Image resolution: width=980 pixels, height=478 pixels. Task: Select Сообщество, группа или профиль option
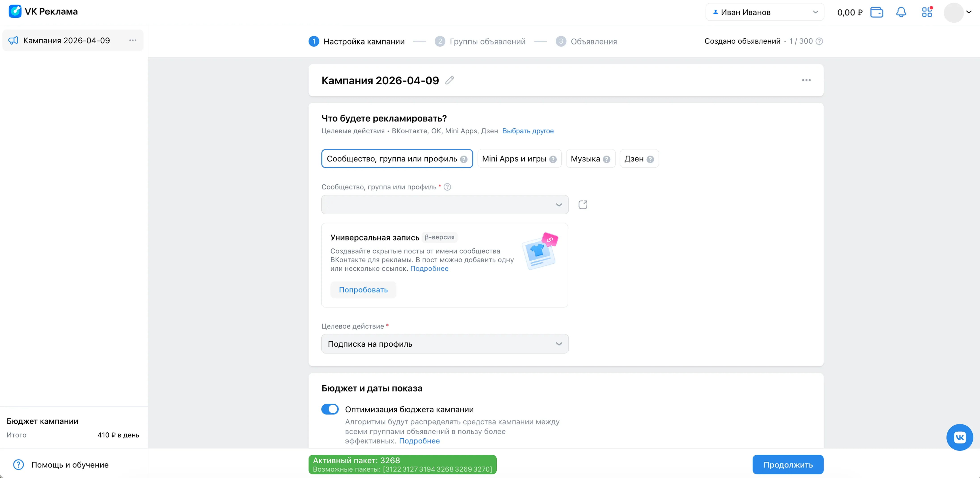pos(397,158)
